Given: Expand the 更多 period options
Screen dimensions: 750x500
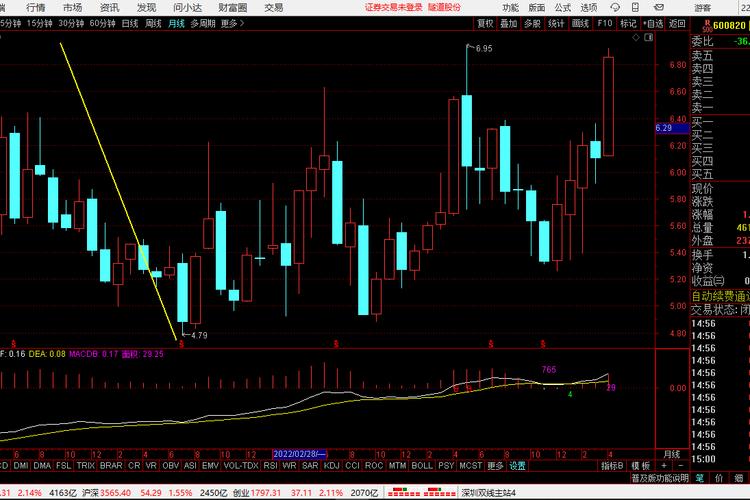Looking at the screenshot, I should (231, 23).
